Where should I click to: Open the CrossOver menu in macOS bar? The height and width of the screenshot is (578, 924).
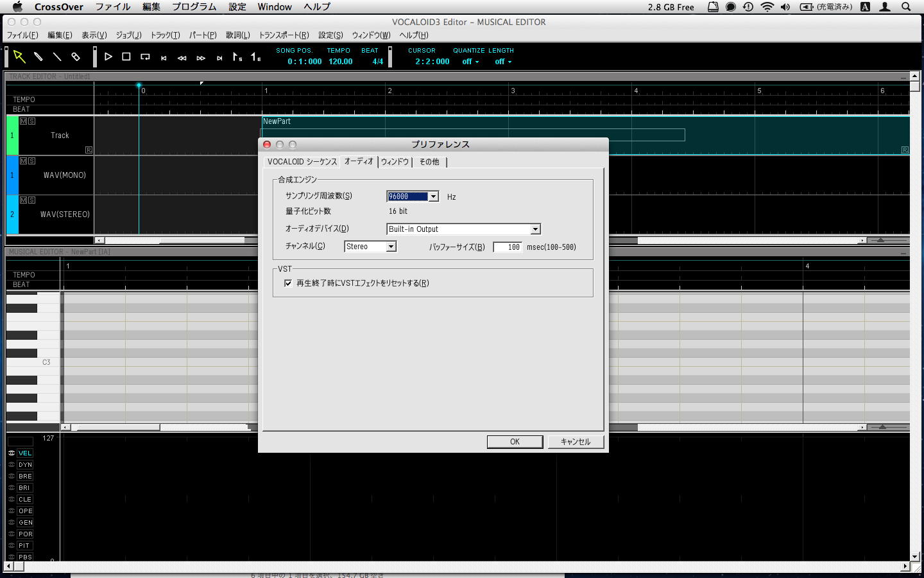coord(59,7)
